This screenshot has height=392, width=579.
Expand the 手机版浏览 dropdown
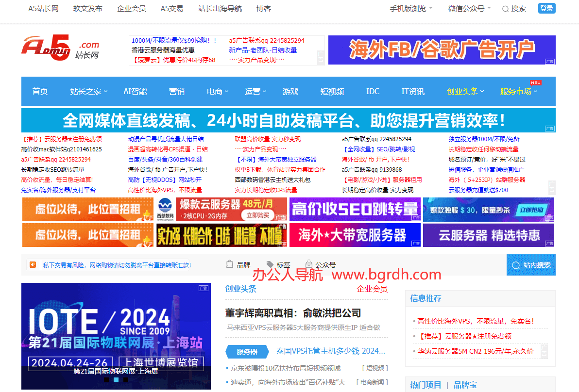[x=411, y=8]
